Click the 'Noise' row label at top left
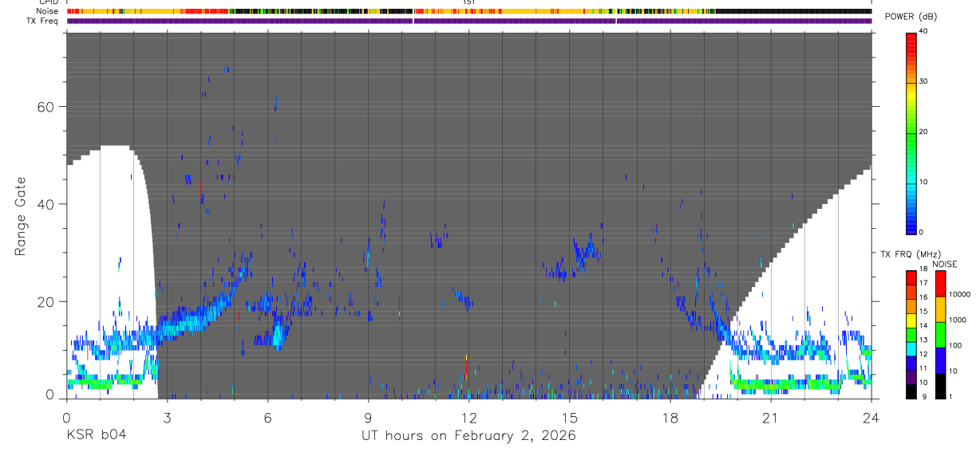This screenshot has height=452, width=980. (47, 11)
